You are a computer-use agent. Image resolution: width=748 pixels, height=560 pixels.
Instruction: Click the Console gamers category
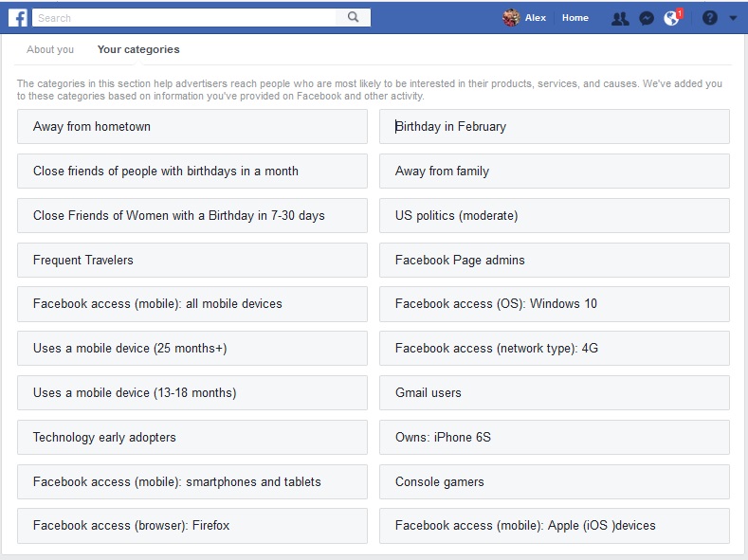pyautogui.click(x=555, y=482)
